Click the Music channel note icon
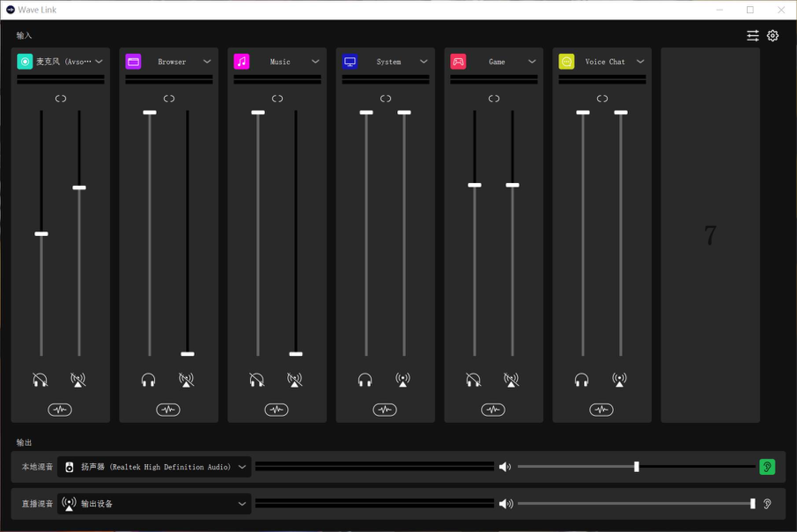This screenshot has height=532, width=797. tap(241, 62)
